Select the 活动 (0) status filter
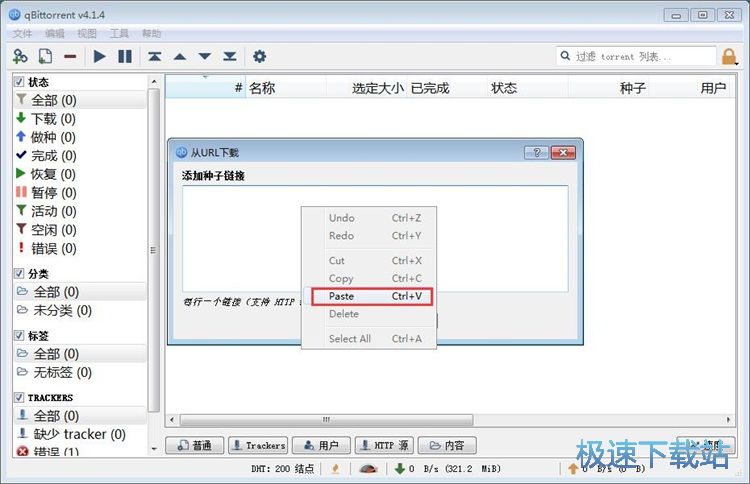Image resolution: width=750 pixels, height=484 pixels. point(80,211)
